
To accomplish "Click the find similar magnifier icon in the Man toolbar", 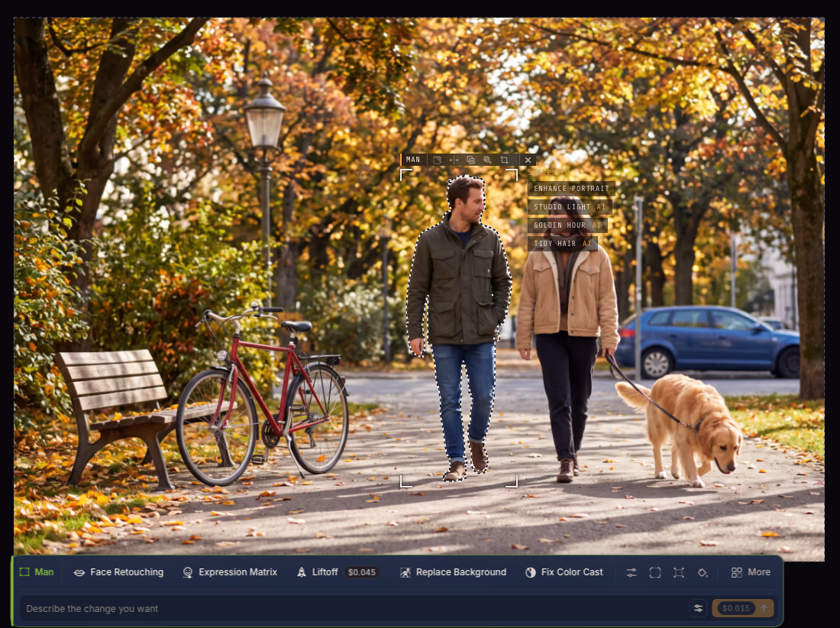I will (x=487, y=160).
